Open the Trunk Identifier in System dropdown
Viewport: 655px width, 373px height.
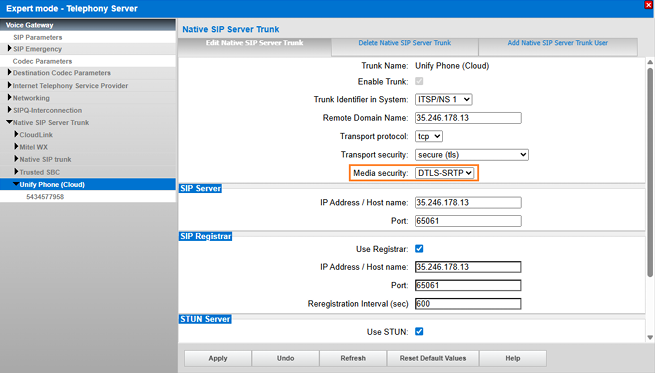(444, 99)
